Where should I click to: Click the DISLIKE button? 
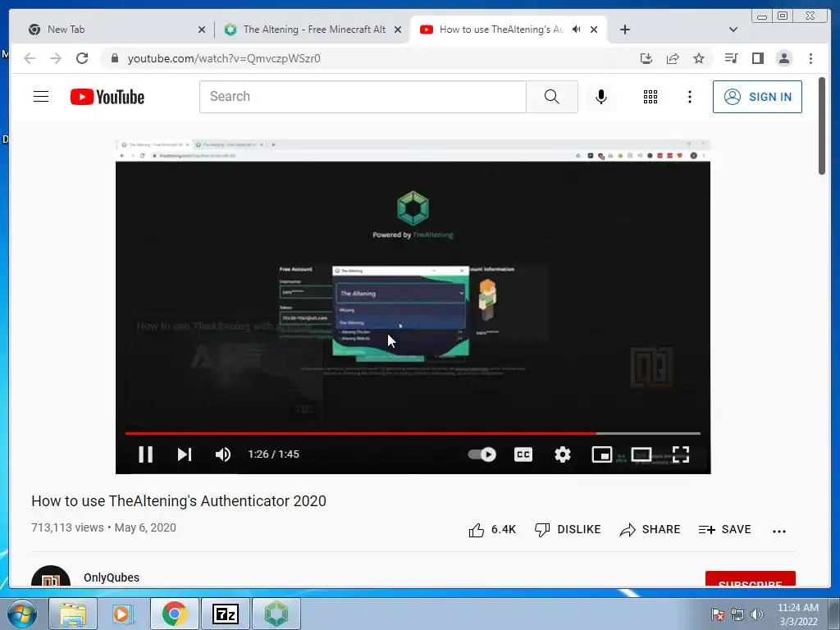pyautogui.click(x=568, y=529)
